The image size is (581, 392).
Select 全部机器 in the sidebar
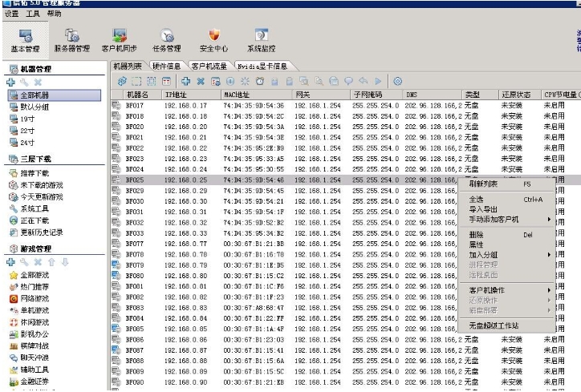(x=55, y=95)
